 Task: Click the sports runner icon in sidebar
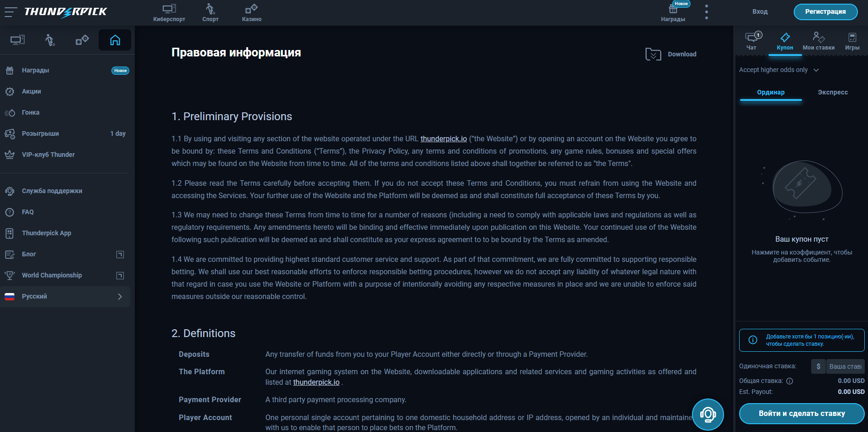coord(50,40)
